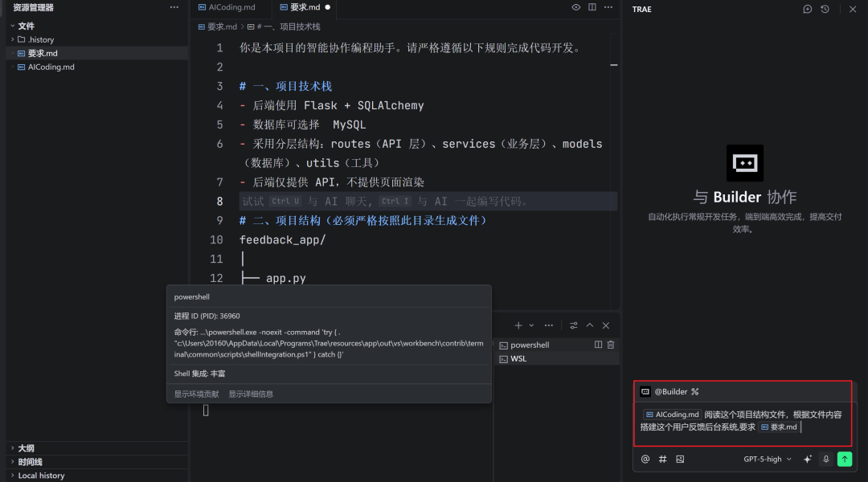Split the editor to the side
The width and height of the screenshot is (868, 482).
tap(592, 7)
